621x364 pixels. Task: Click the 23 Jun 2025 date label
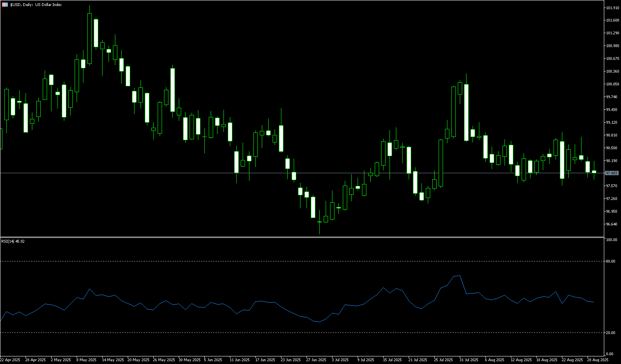click(291, 360)
